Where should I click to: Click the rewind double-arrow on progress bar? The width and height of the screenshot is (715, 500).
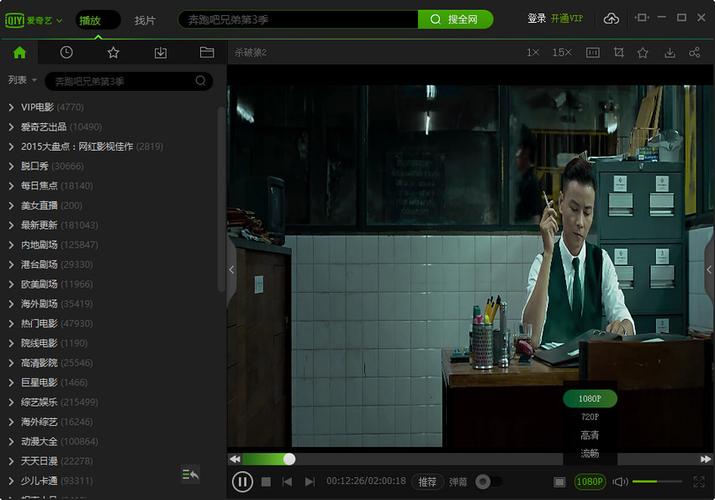(235, 459)
